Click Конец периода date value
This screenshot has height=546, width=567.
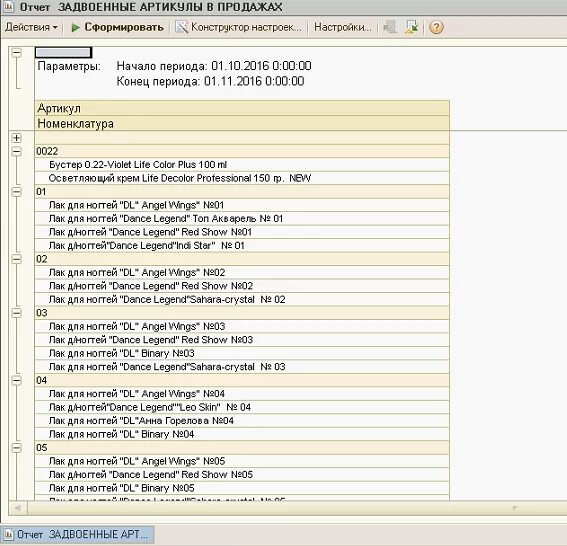254,81
